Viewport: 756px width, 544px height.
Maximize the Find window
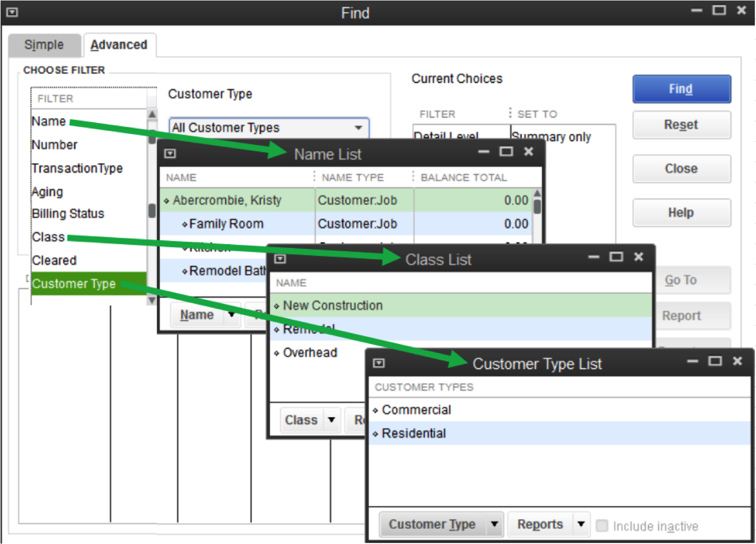tap(719, 10)
